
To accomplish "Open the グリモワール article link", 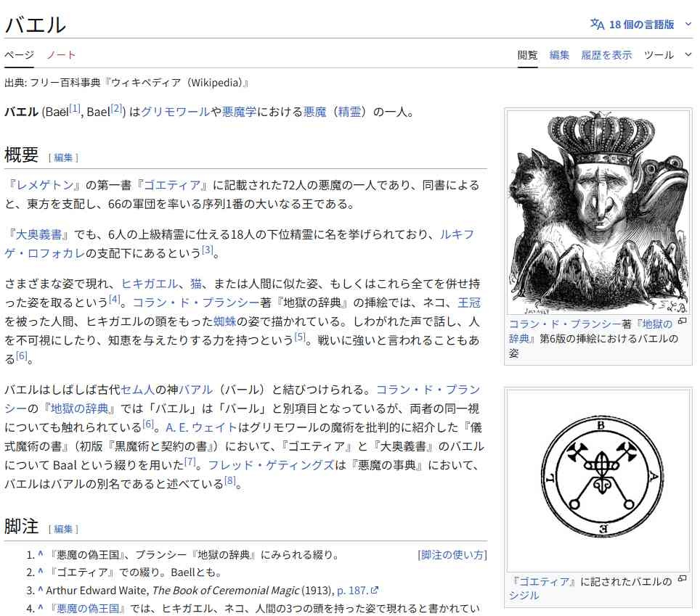I will click(175, 112).
